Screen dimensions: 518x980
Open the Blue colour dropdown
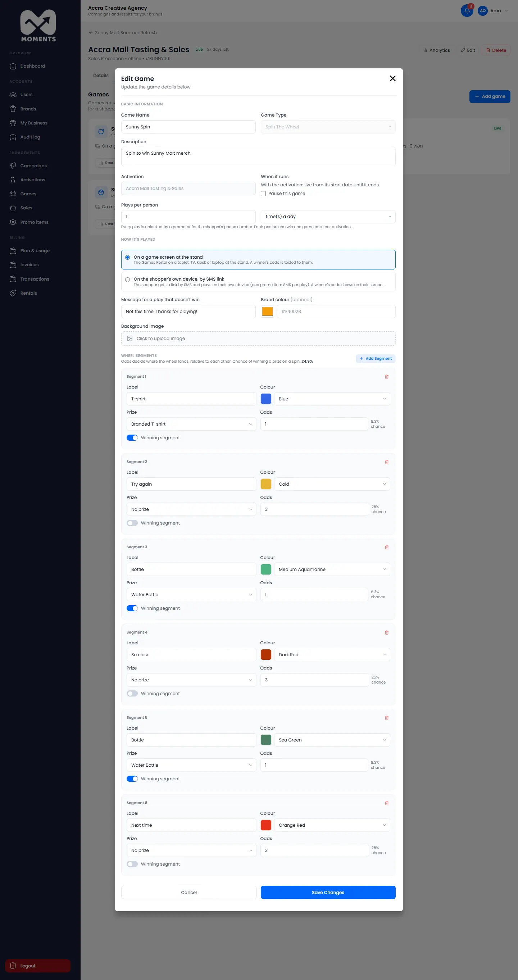[x=332, y=399]
